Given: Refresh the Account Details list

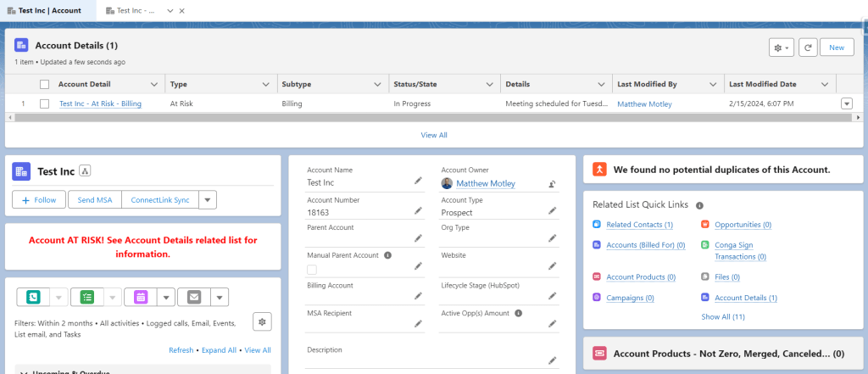Looking at the screenshot, I should [x=808, y=47].
